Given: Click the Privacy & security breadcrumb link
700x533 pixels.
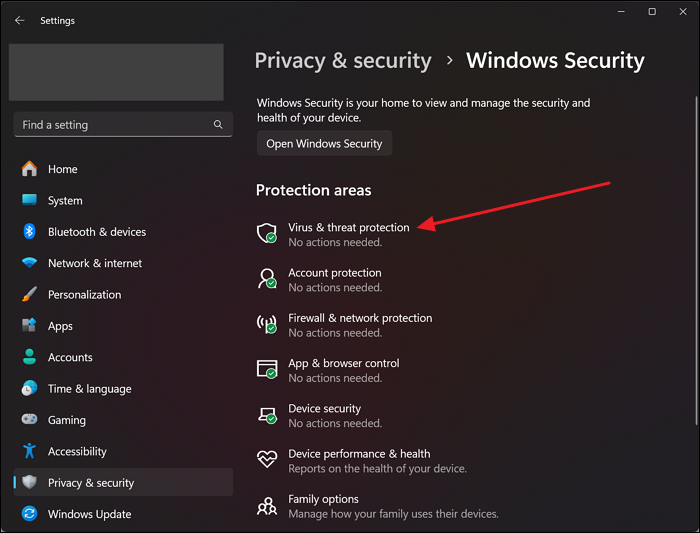Looking at the screenshot, I should click(x=344, y=60).
